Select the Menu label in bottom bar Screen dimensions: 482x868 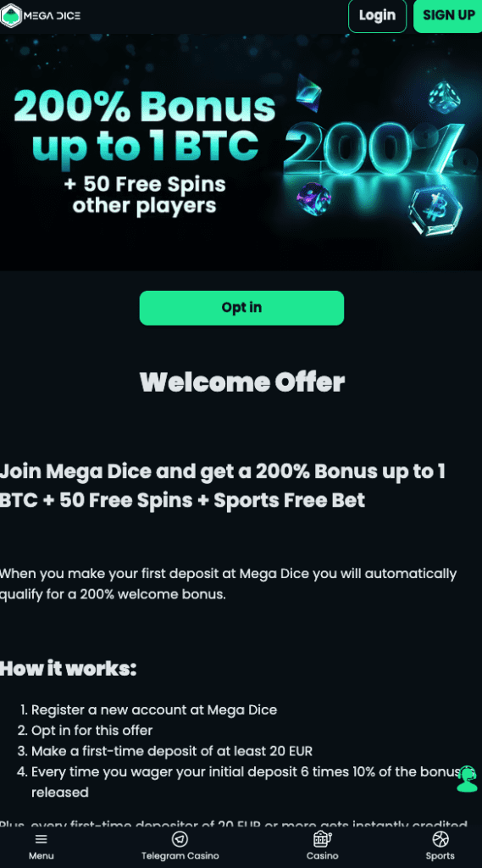(41, 856)
